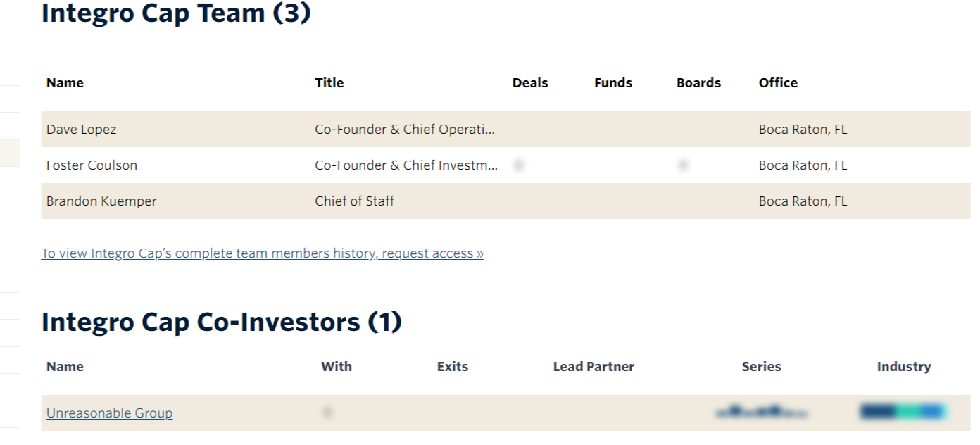Click the Deals column header

click(530, 83)
